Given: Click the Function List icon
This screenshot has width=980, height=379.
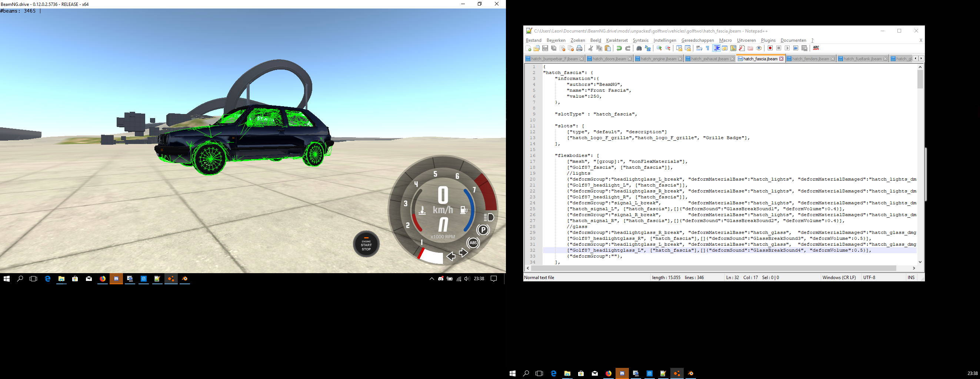Looking at the screenshot, I should [x=742, y=48].
